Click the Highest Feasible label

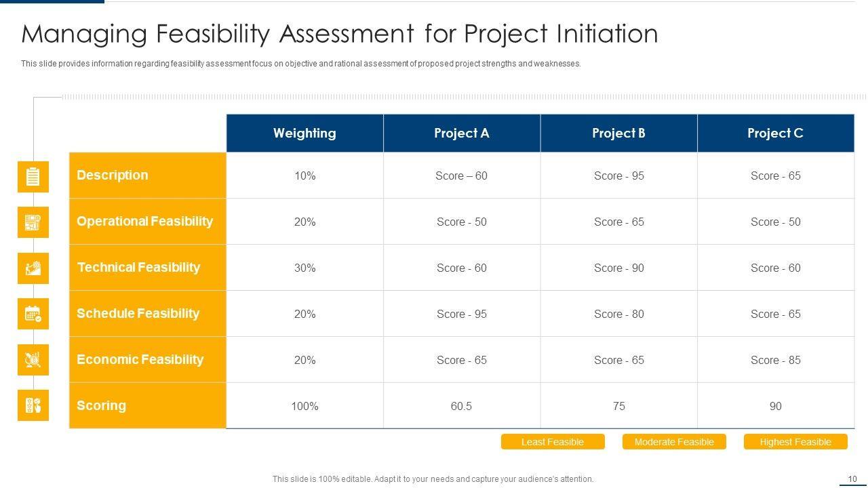tap(795, 442)
